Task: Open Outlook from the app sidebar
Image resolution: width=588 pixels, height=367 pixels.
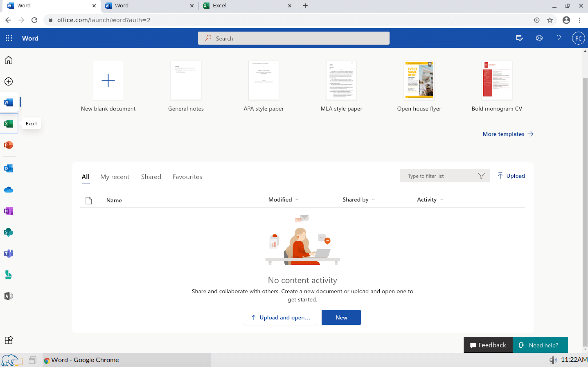Action: click(x=9, y=168)
